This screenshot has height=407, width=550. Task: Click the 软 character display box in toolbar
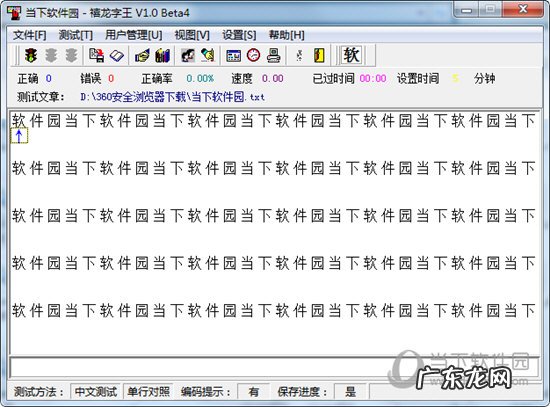[351, 55]
